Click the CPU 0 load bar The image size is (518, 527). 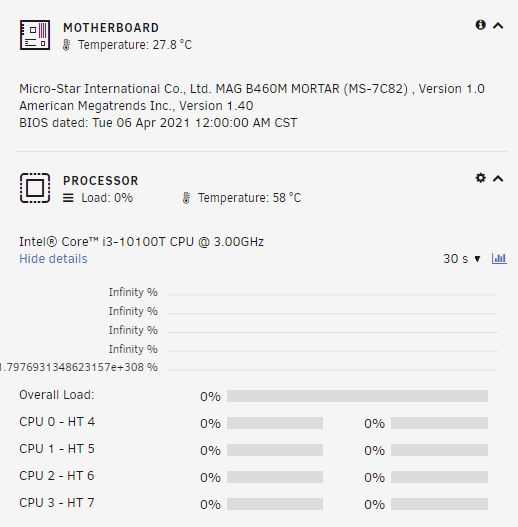point(275,423)
